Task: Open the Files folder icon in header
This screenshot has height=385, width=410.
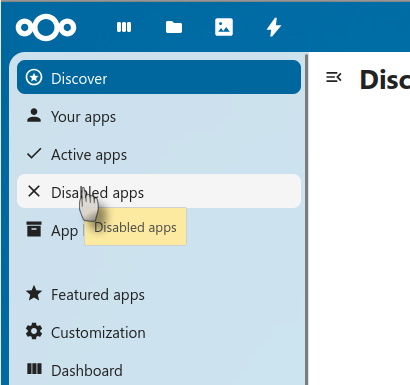Action: click(x=174, y=27)
